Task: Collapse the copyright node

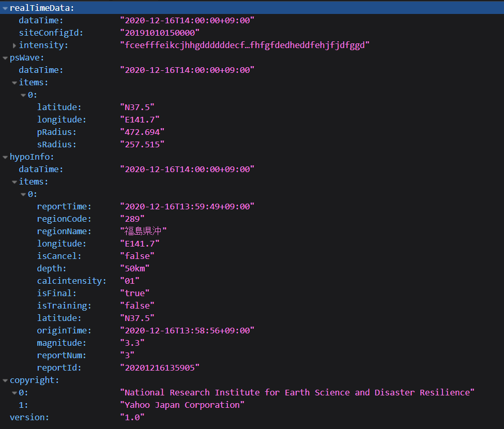Action: (5, 380)
